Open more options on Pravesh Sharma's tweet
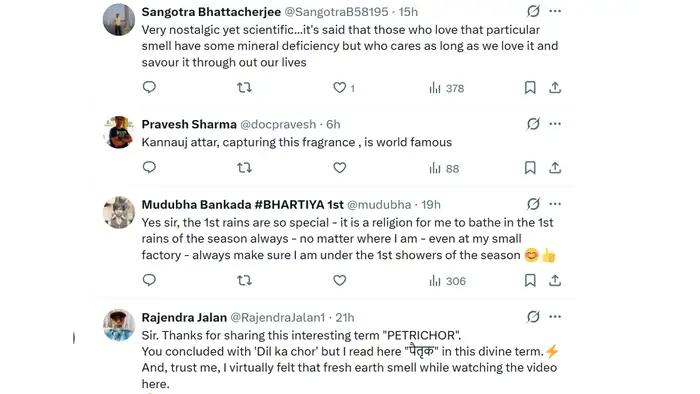This screenshot has height=394, width=700. [555, 124]
